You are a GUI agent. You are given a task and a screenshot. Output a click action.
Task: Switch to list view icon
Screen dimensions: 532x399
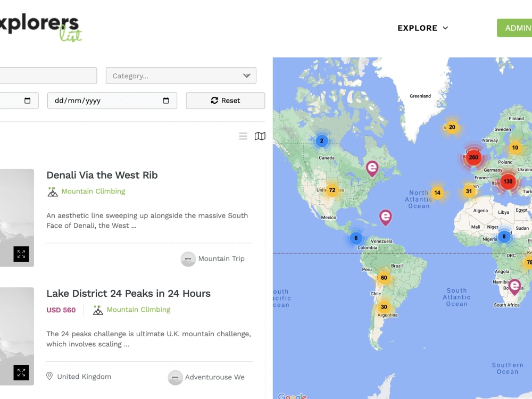click(x=243, y=136)
